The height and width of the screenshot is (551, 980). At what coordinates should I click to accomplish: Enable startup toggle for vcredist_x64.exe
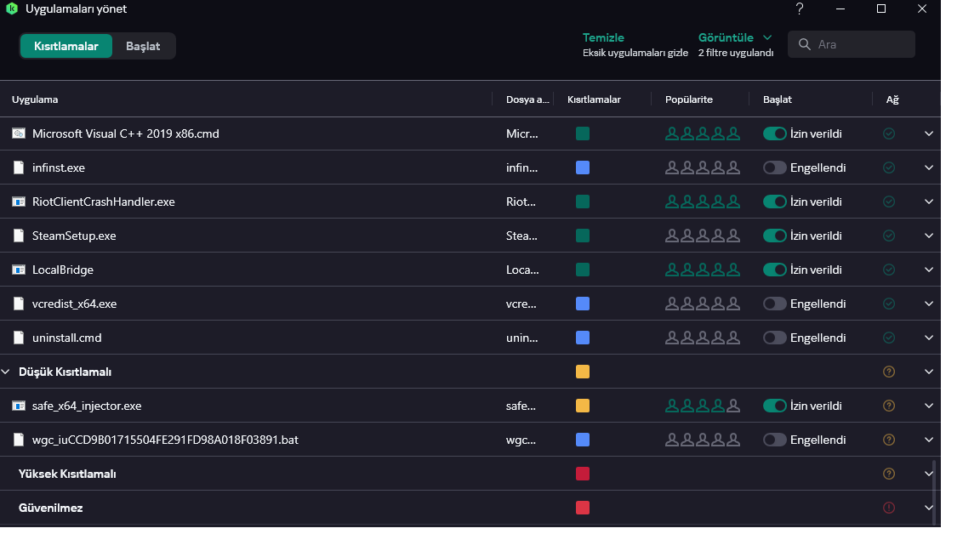(x=775, y=304)
